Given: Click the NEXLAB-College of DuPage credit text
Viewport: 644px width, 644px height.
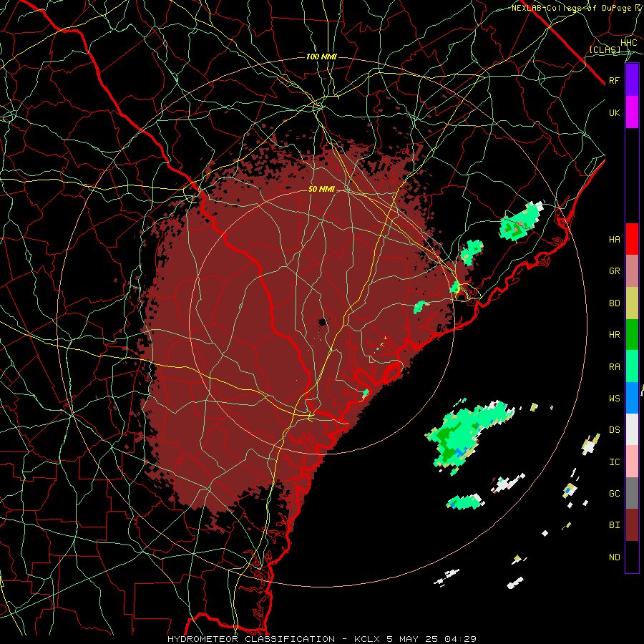Looking at the screenshot, I should coord(572,8).
